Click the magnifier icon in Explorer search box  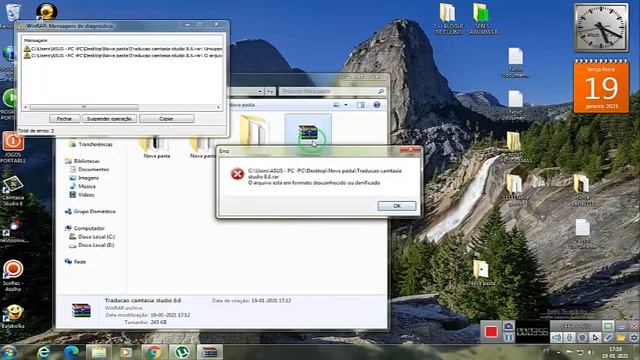point(380,91)
